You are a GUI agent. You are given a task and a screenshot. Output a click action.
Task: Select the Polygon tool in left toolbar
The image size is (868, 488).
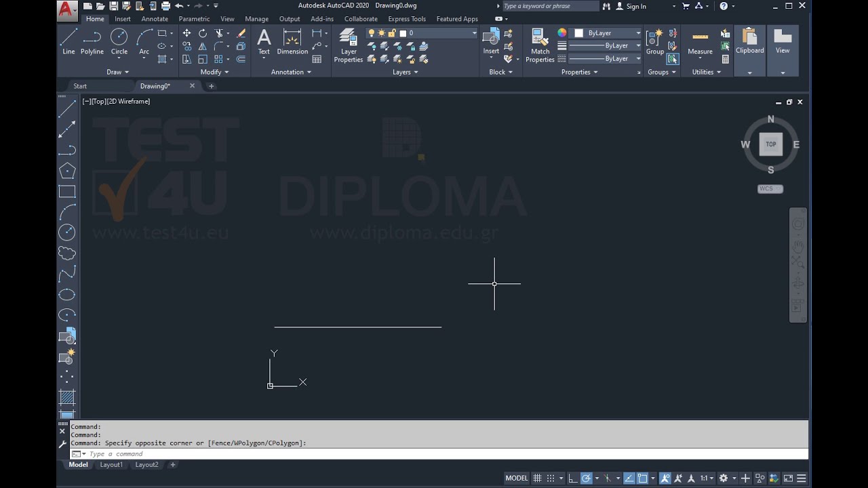pos(67,171)
